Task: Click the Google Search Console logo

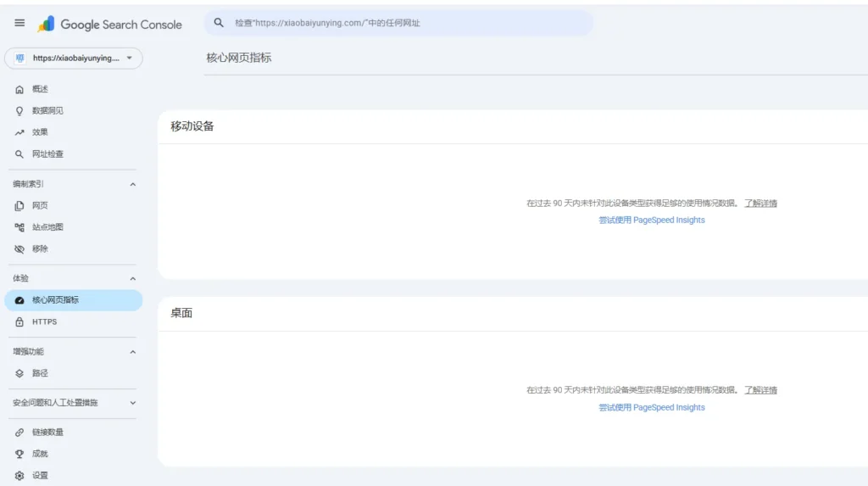Action: 109,25
